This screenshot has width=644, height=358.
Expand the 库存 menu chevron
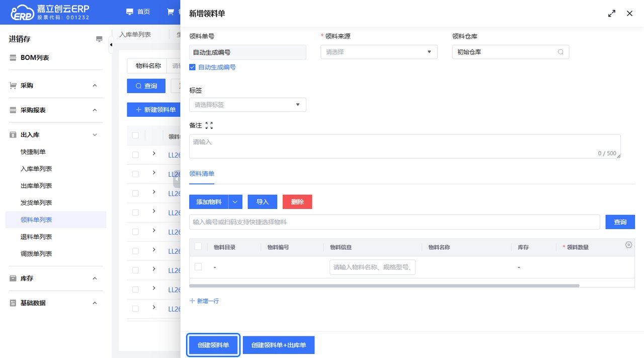pyautogui.click(x=95, y=278)
